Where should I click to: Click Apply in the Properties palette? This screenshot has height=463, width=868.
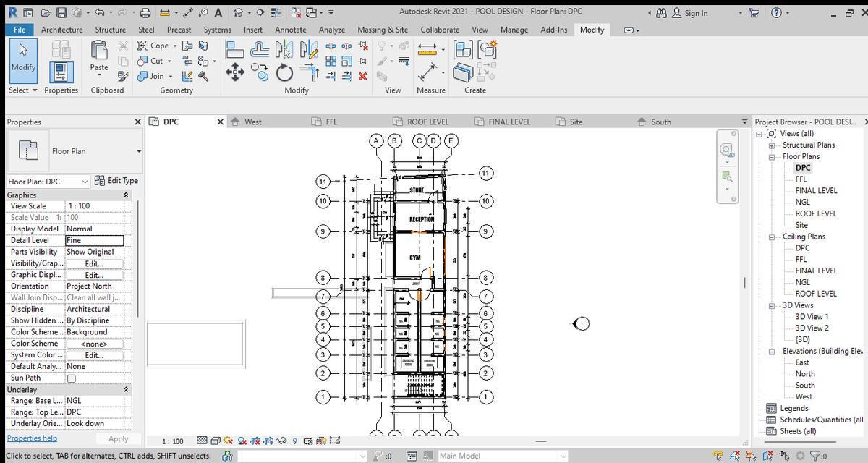point(118,438)
